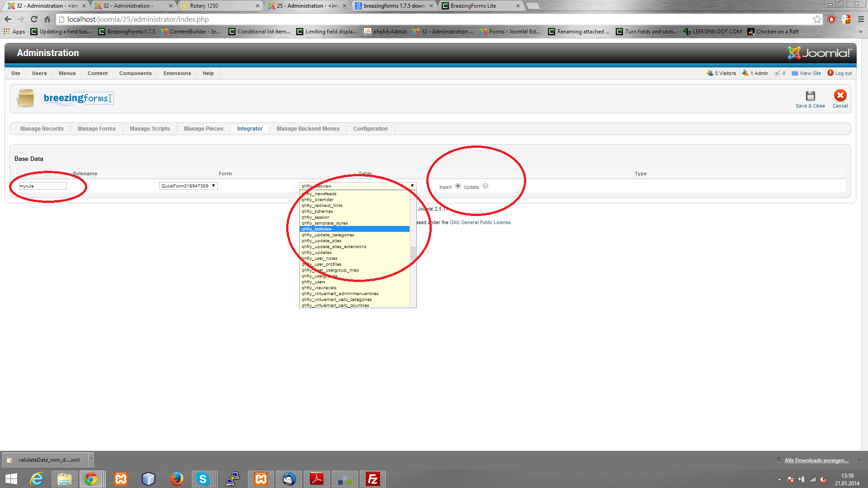Switch to Firefox on the taskbar

(x=176, y=479)
